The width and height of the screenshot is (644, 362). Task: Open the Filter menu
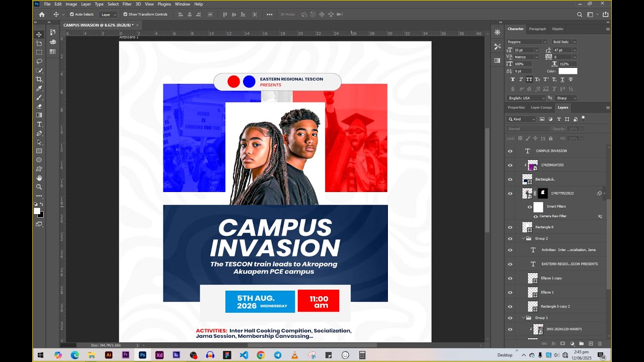coord(127,4)
